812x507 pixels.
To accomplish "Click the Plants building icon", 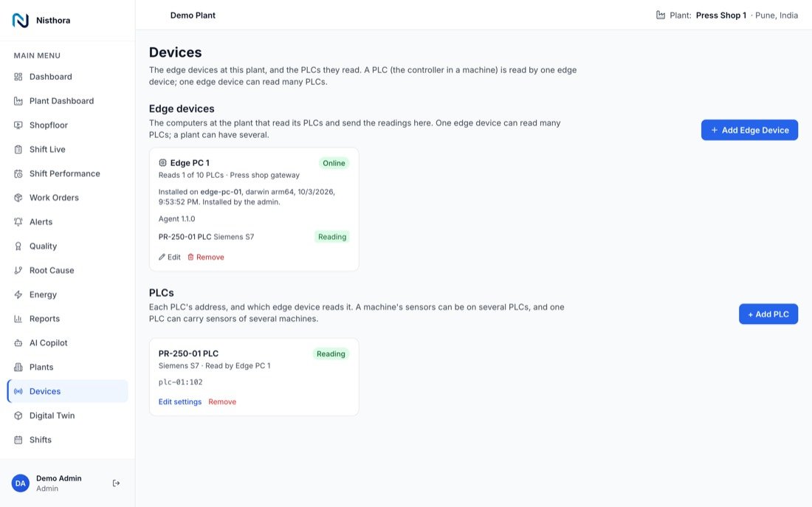I will (18, 368).
